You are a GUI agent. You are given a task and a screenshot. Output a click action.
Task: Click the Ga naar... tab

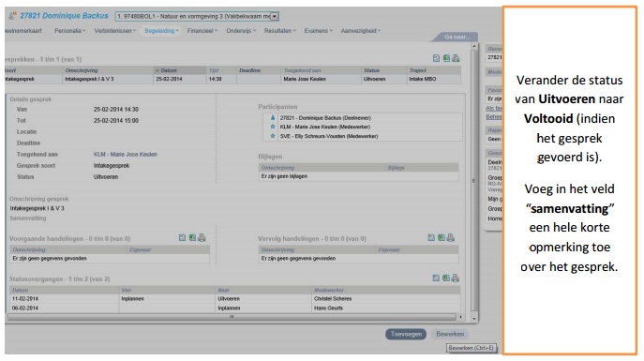457,37
